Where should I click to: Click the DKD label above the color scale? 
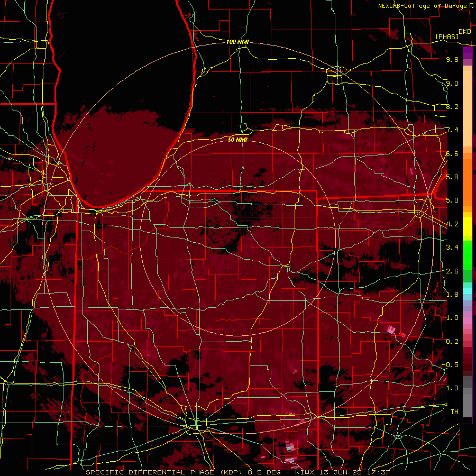point(464,32)
